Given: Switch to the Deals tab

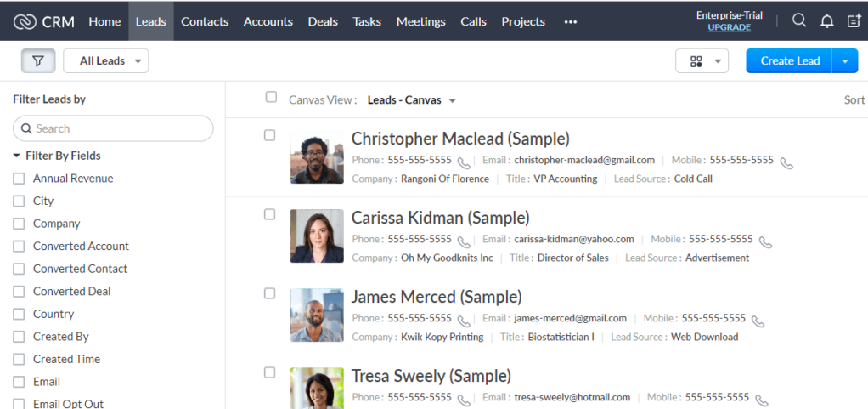Looking at the screenshot, I should pos(323,21).
